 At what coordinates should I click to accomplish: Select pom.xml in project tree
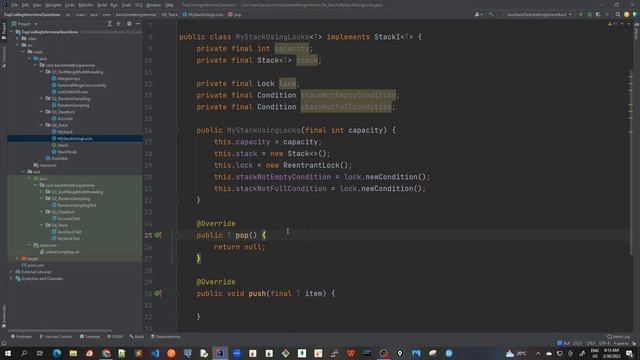tap(35, 265)
